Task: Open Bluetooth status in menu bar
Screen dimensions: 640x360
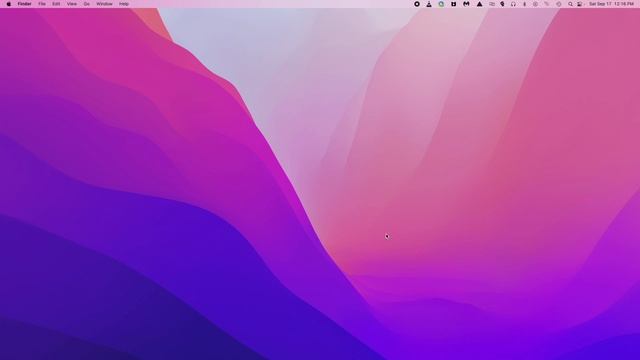Action: pyautogui.click(x=524, y=4)
